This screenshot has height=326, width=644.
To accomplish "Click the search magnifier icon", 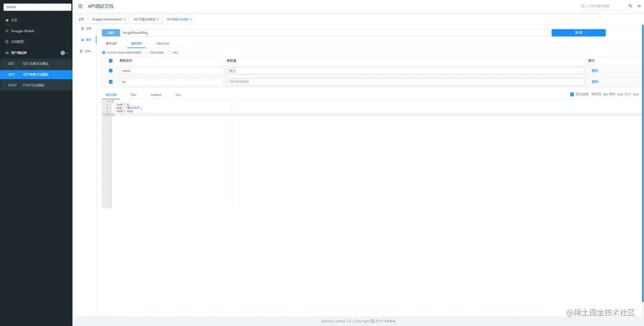I will (630, 6).
